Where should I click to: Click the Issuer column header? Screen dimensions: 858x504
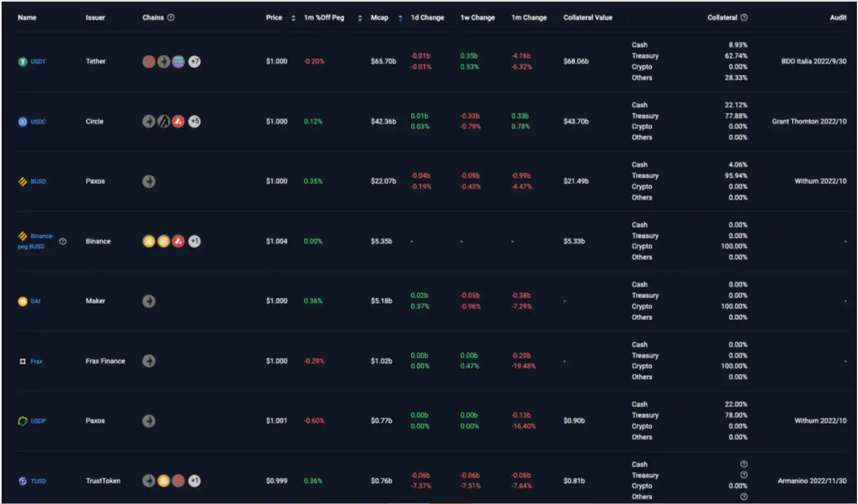[x=95, y=18]
